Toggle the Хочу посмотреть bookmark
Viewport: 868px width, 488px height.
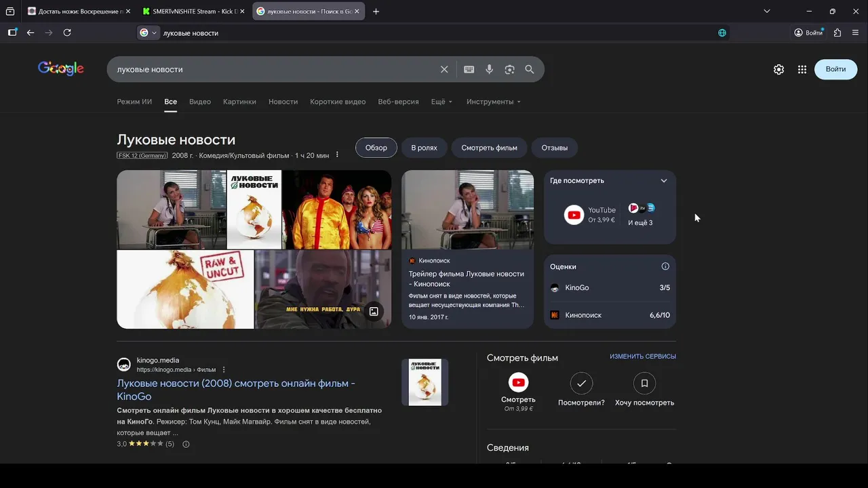click(x=644, y=383)
